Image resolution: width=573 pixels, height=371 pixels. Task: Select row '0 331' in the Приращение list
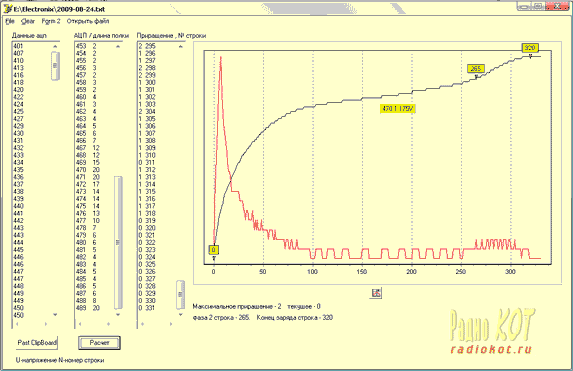pos(147,308)
